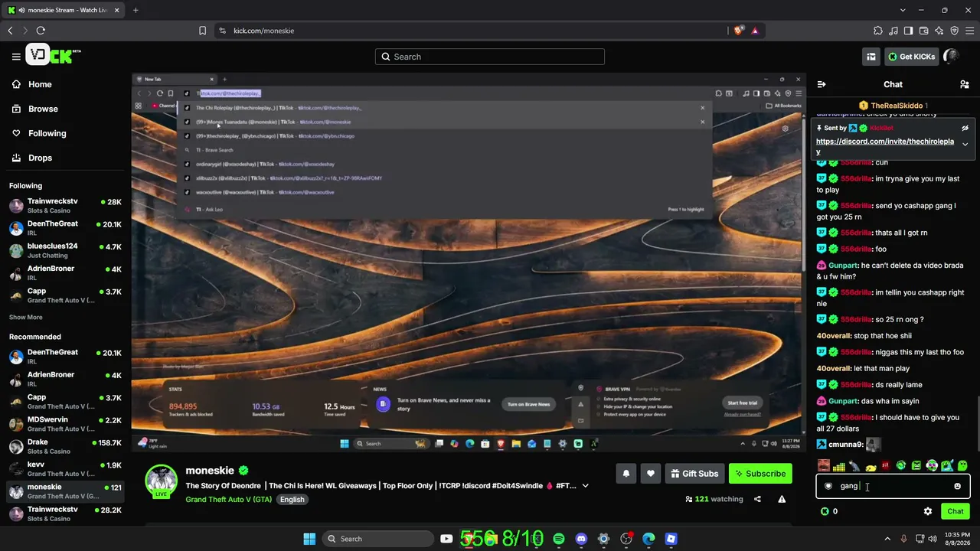Select the yellow bar chart emote
This screenshot has width=980, height=551.
[839, 465]
